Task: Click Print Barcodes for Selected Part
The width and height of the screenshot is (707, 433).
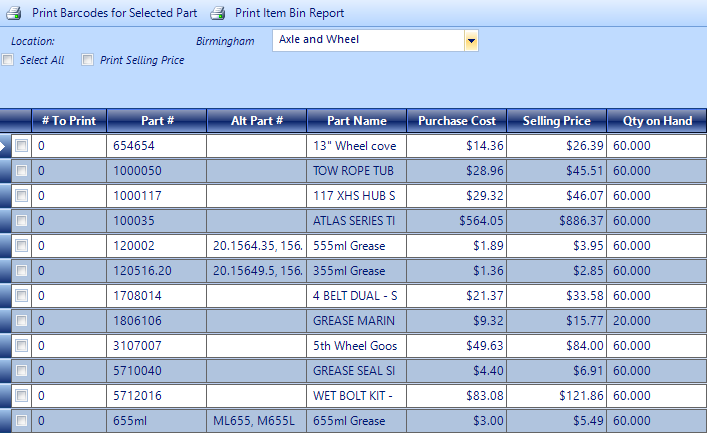Action: pyautogui.click(x=115, y=13)
